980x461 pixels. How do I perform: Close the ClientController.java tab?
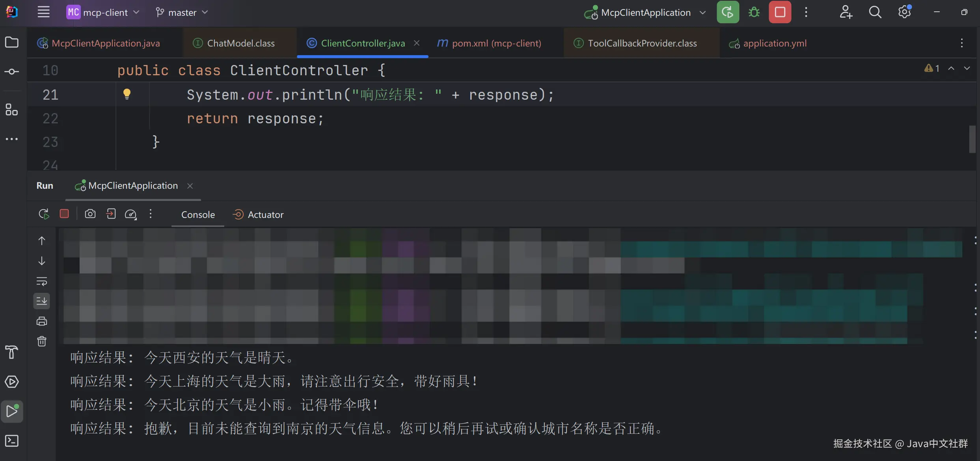click(417, 43)
